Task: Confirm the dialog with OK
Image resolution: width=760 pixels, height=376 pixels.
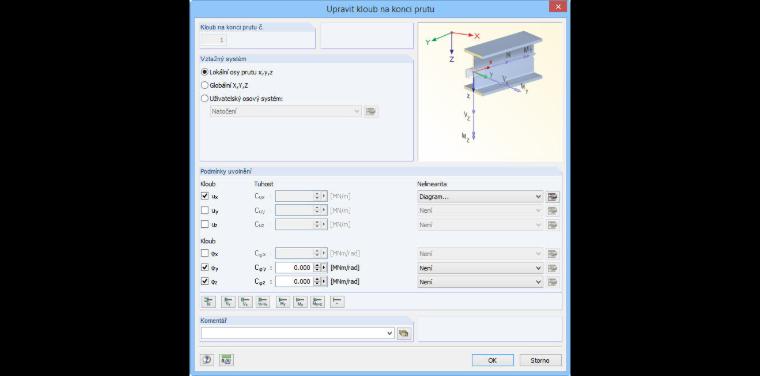Action: (492, 360)
